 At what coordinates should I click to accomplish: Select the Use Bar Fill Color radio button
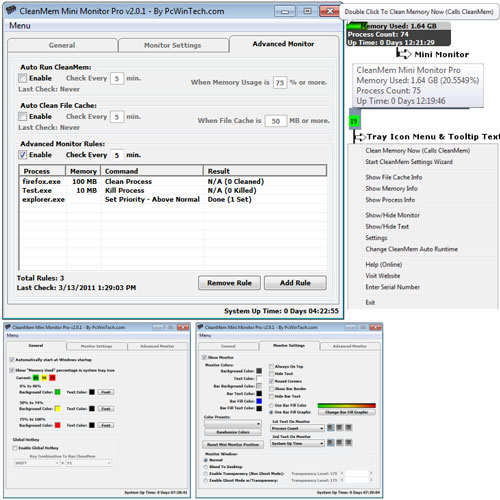pyautogui.click(x=271, y=405)
